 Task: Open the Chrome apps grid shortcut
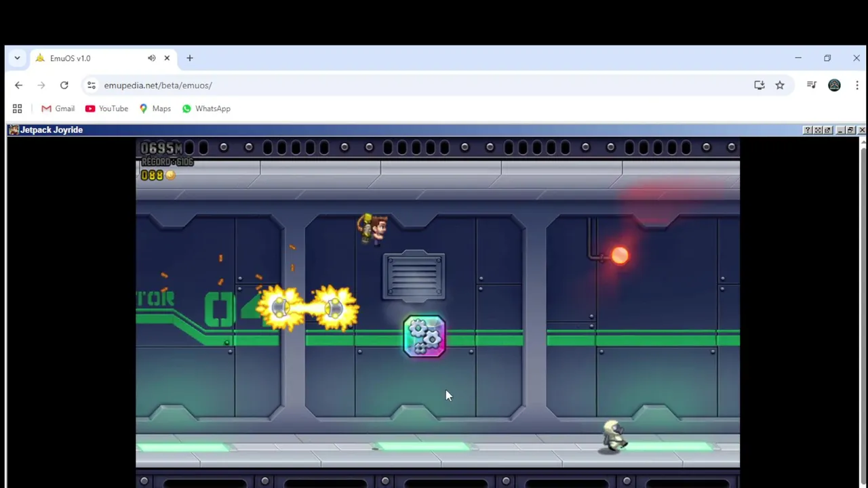(17, 108)
